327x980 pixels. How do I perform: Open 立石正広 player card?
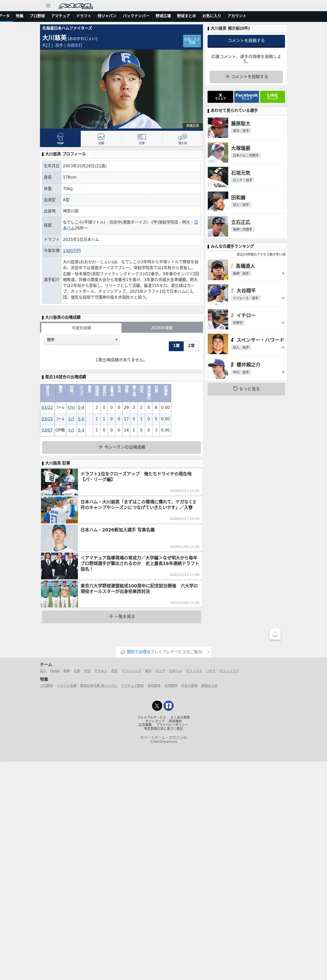coord(246,226)
